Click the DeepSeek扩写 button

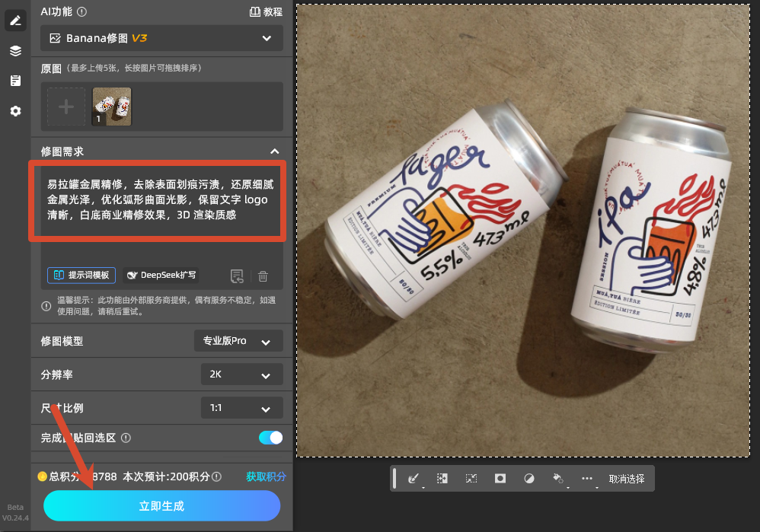161,276
